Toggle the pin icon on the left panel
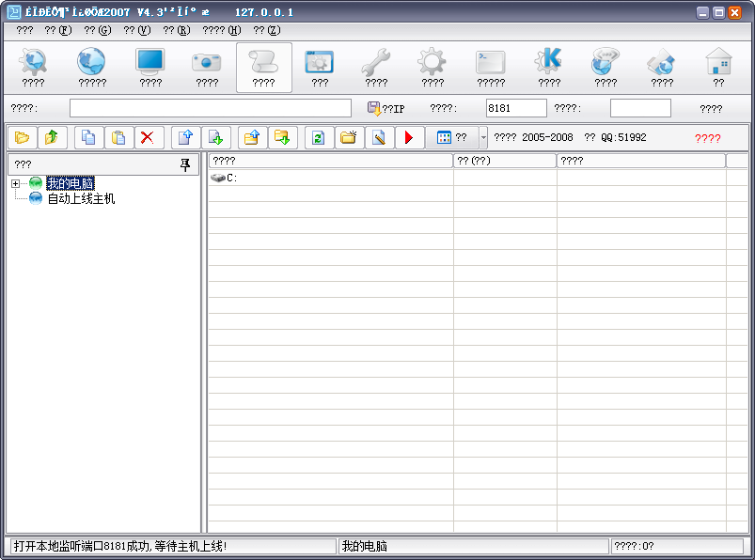 (185, 164)
